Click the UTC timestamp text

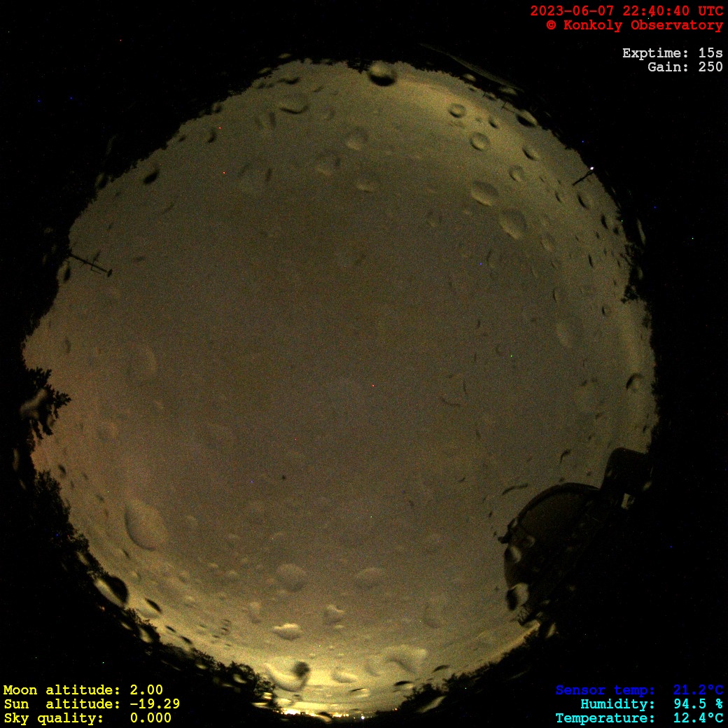coord(626,11)
